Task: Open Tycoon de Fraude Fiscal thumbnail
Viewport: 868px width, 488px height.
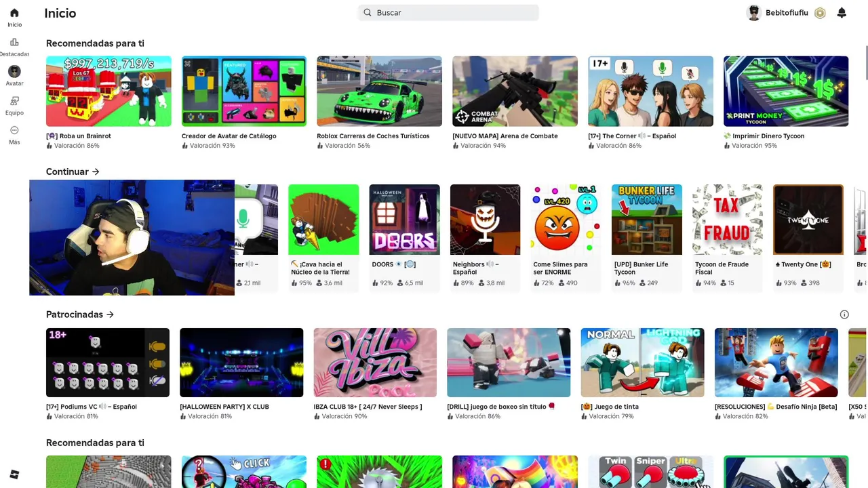Action: coord(728,220)
